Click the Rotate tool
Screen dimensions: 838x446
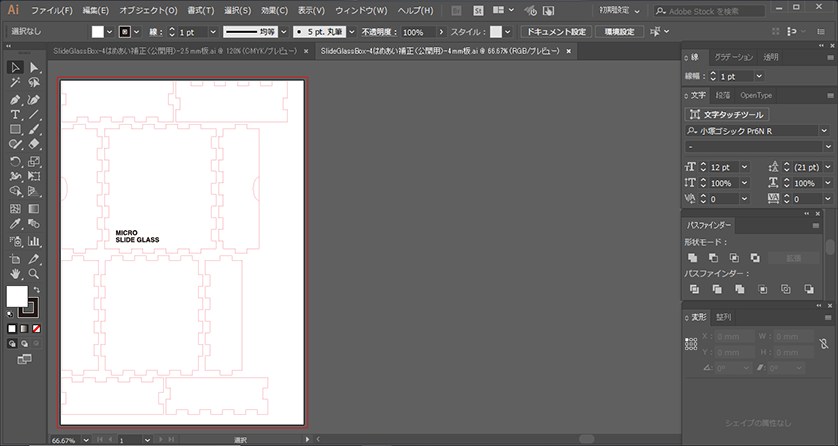point(15,162)
